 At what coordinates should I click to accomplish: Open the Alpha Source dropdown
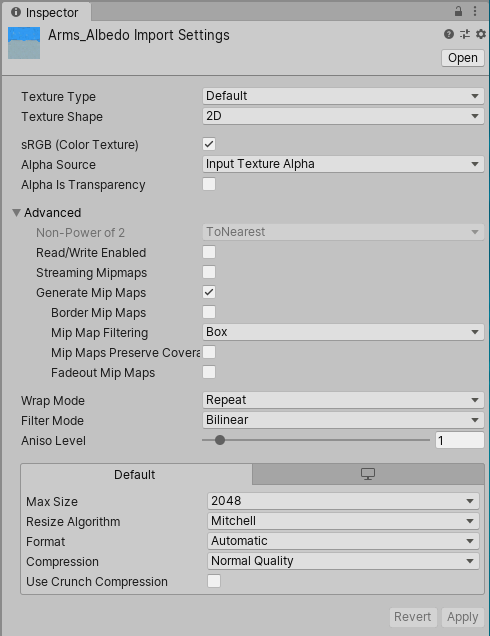click(343, 164)
